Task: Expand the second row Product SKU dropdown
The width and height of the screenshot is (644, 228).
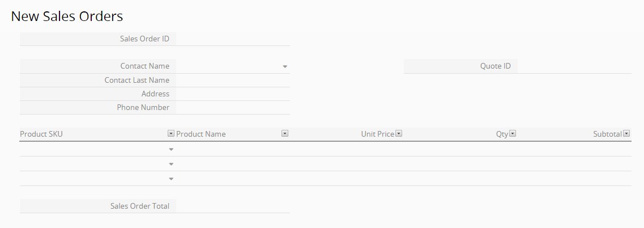Action: pyautogui.click(x=171, y=164)
